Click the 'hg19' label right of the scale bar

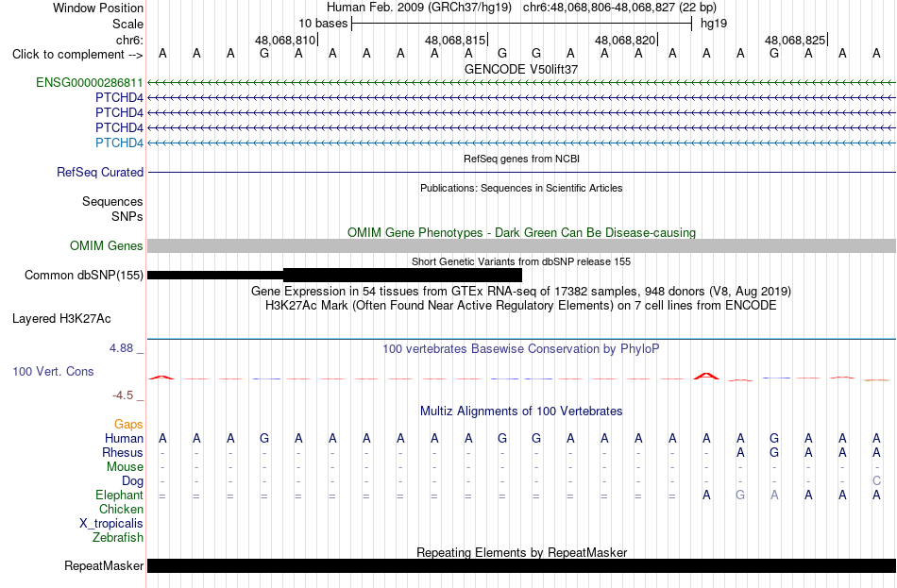coord(714,24)
